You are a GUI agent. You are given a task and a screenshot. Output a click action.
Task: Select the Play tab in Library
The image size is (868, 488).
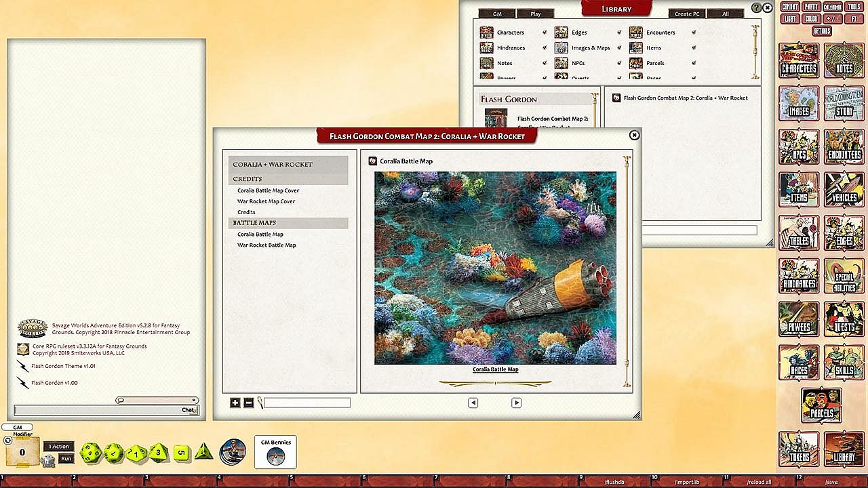(x=535, y=14)
